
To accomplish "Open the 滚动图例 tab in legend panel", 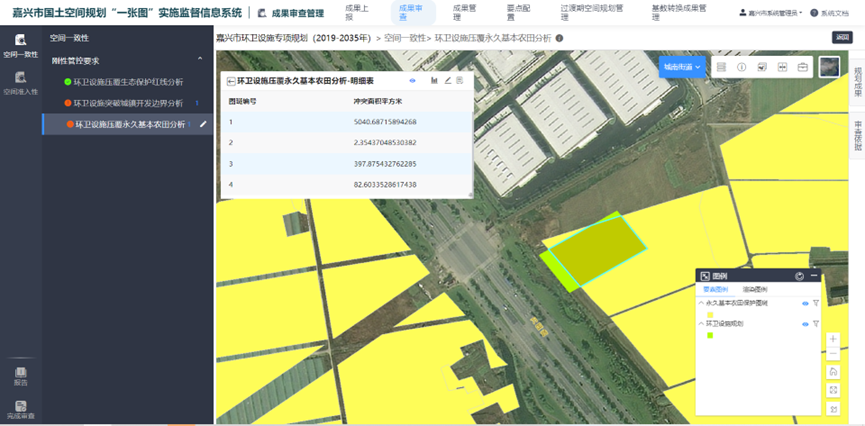I will [x=754, y=289].
